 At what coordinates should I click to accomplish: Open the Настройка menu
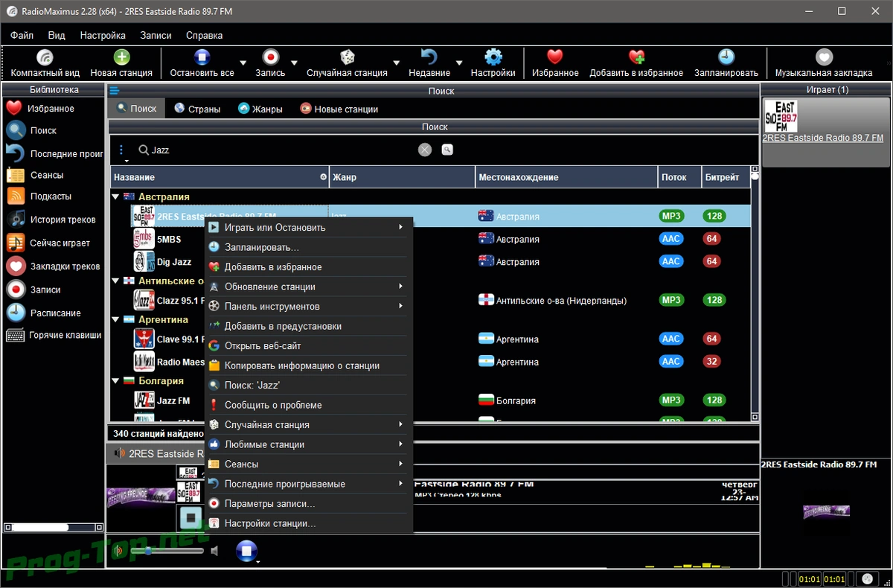pos(103,35)
